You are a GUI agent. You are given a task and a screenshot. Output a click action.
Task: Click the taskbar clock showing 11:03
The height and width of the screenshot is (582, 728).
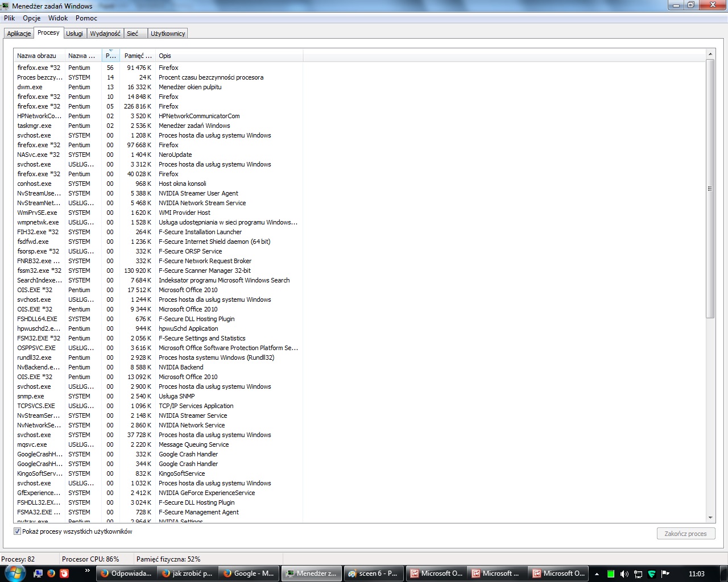pos(696,574)
